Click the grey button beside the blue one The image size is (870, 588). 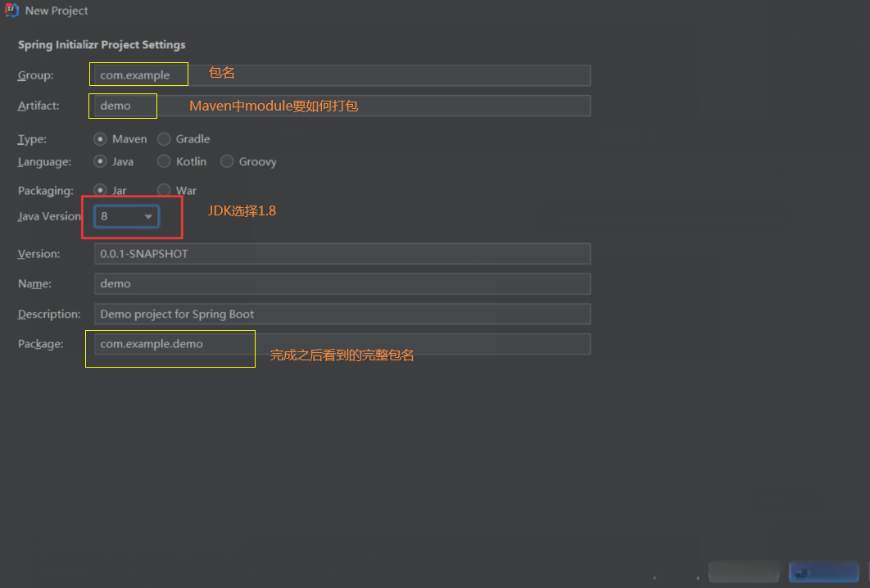point(744,572)
